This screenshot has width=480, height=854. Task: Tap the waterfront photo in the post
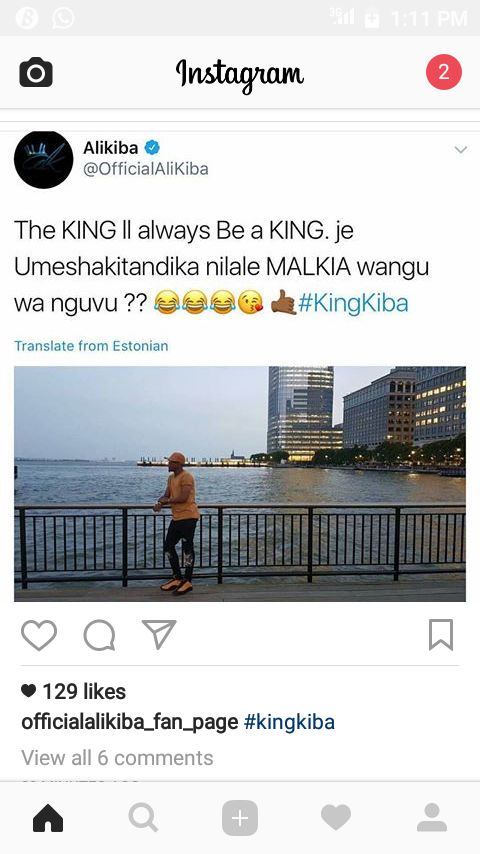[x=240, y=484]
